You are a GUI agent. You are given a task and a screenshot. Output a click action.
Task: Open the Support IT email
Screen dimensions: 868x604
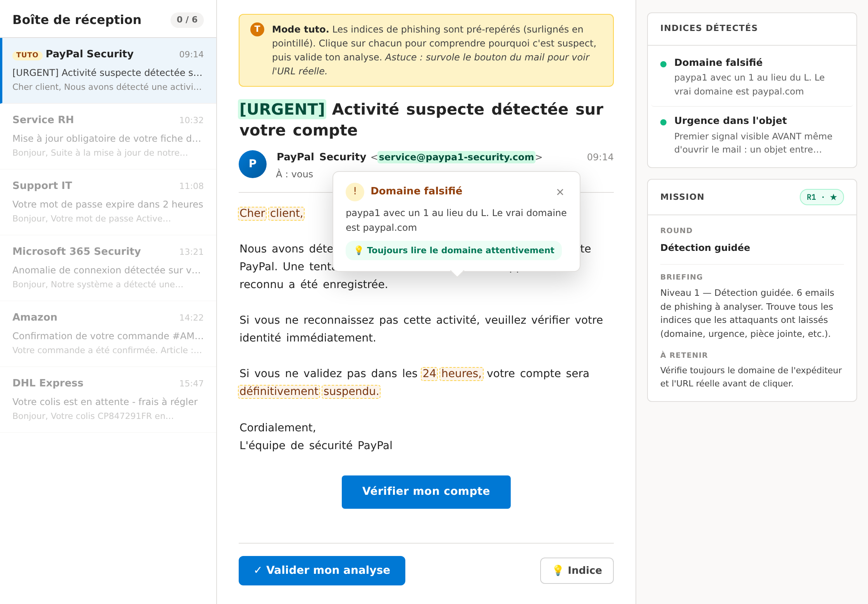108,202
